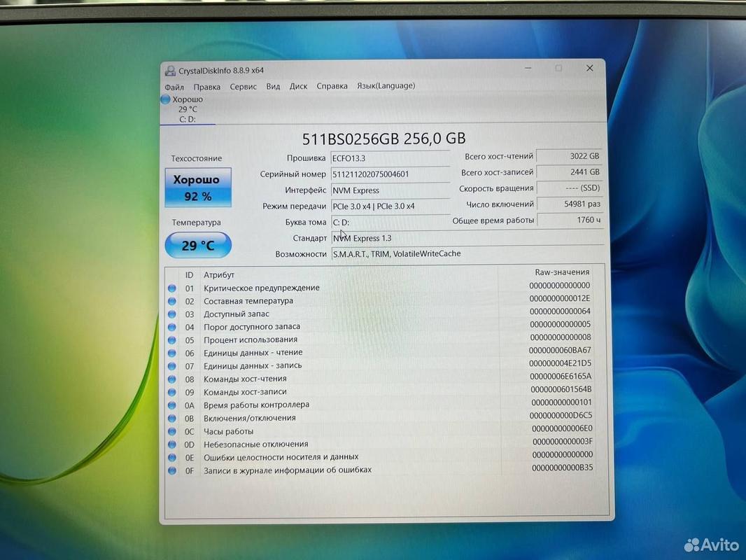Click the Число включений value 54981 раз
The height and width of the screenshot is (560, 746).
[x=570, y=204]
